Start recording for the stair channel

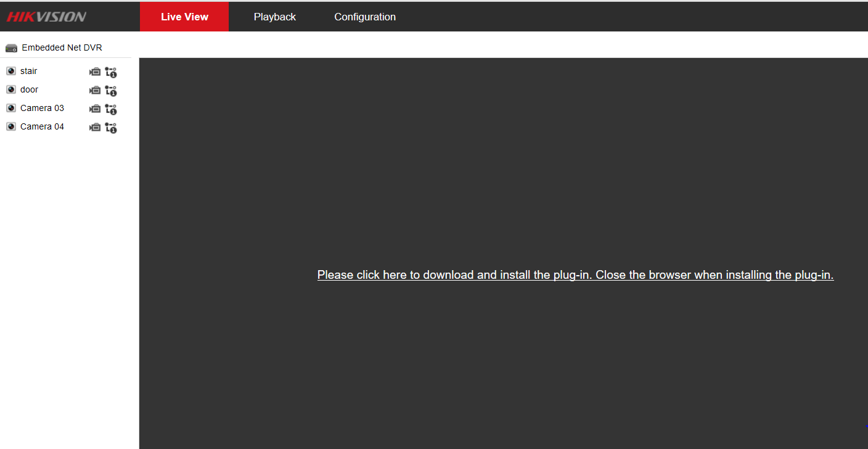click(95, 72)
